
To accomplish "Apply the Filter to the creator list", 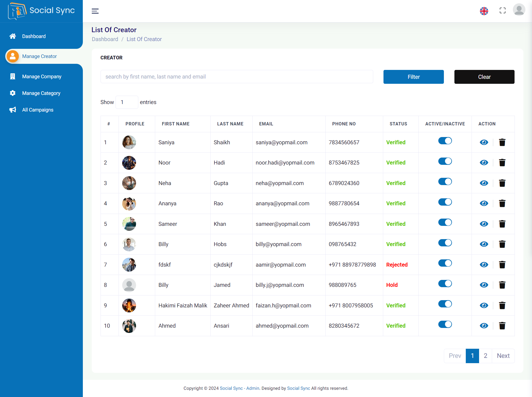I will [413, 77].
